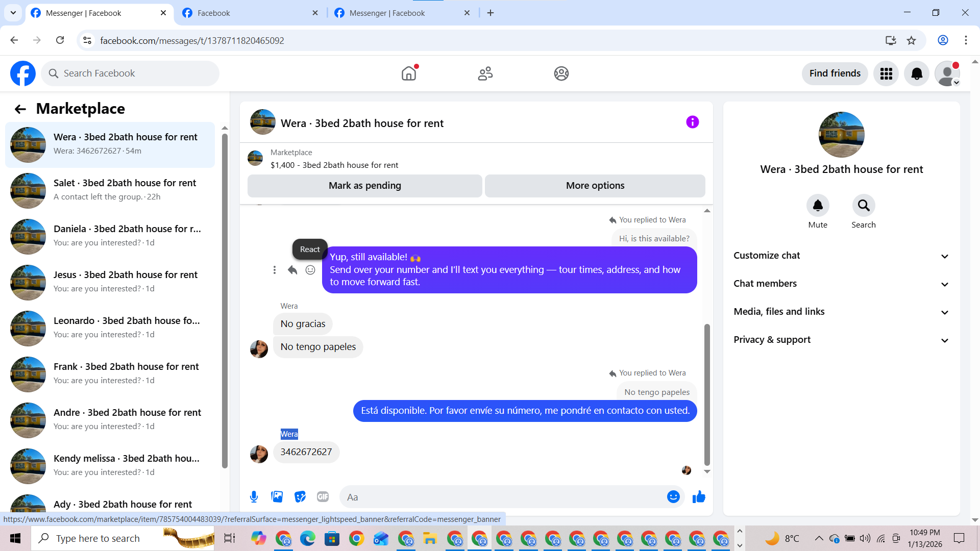React to message with smiley icon
Screen dimensions: 980x551
310,270
